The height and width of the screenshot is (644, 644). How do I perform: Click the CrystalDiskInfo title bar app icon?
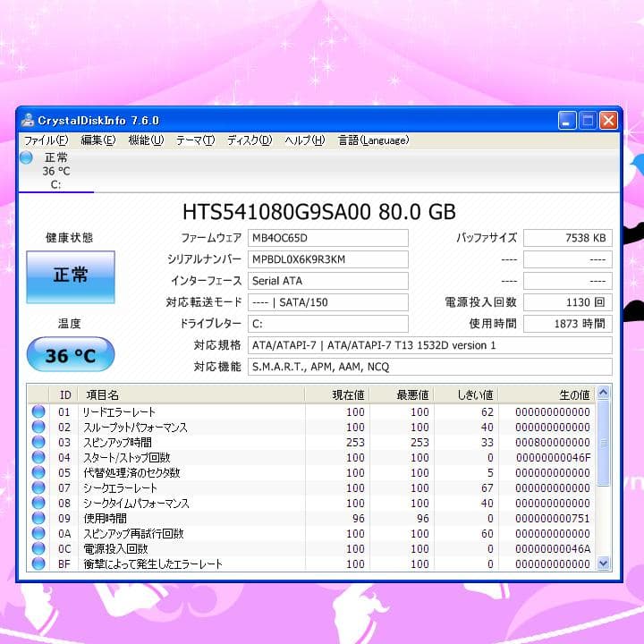point(28,121)
